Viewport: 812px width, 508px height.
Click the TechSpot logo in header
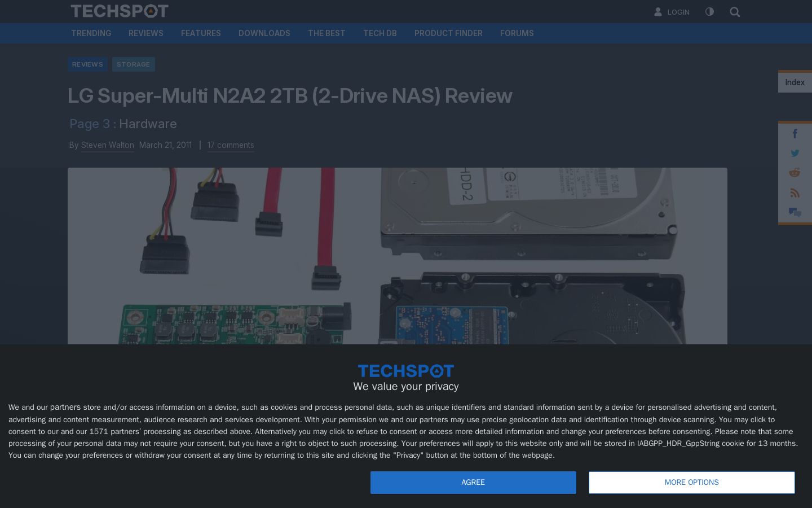[120, 11]
